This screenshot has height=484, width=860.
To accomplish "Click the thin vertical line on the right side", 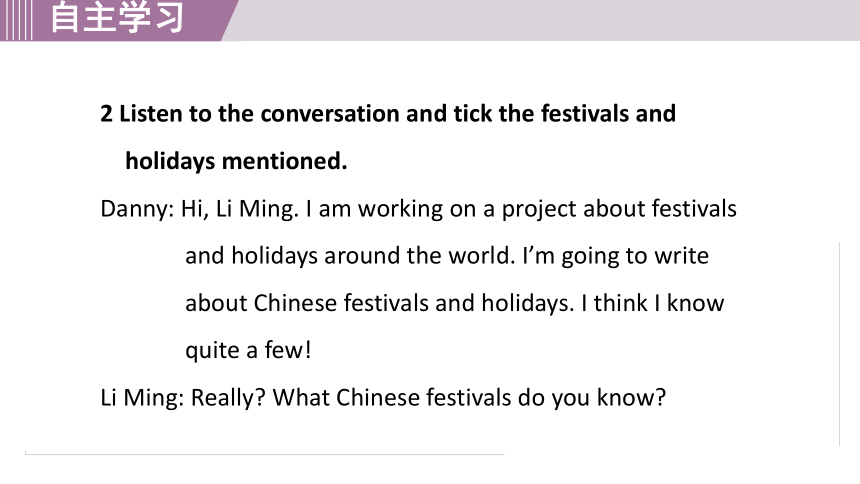I will coord(839,344).
